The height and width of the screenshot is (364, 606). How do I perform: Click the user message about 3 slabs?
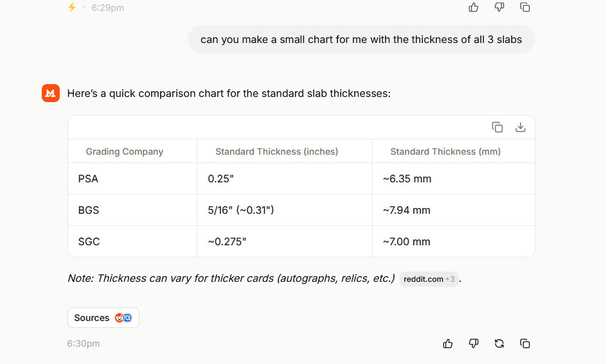pos(361,39)
